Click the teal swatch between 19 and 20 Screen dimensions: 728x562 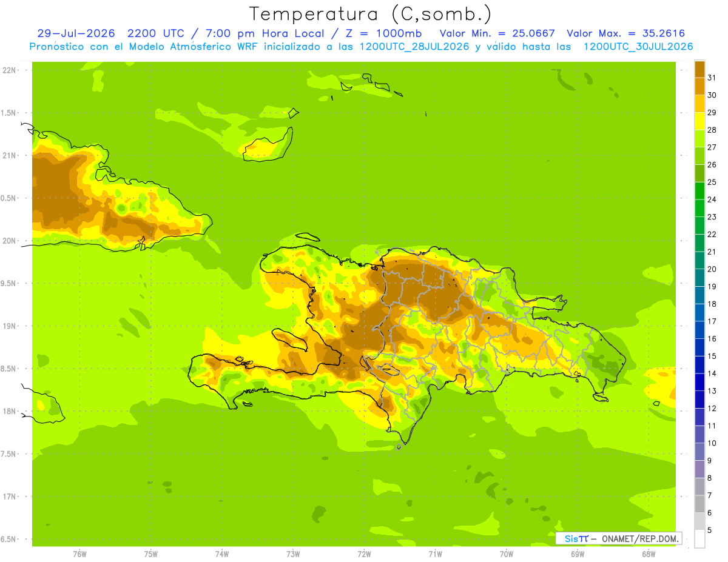tap(699, 278)
